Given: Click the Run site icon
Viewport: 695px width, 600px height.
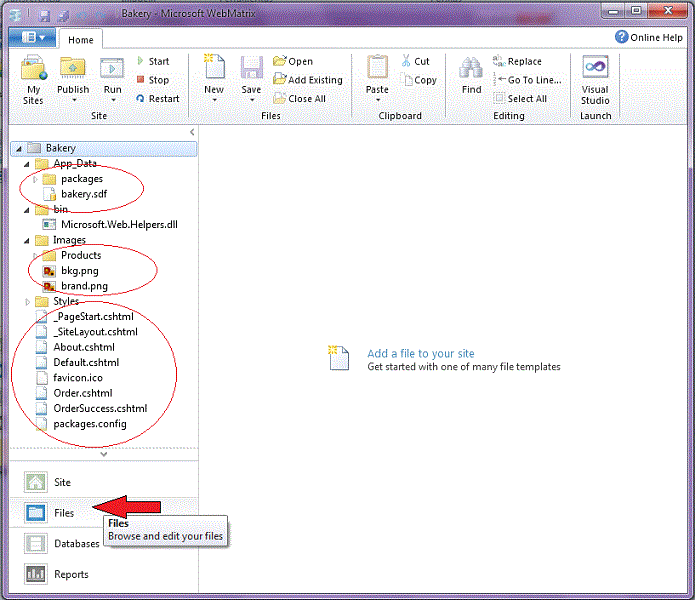Looking at the screenshot, I should pyautogui.click(x=112, y=69).
